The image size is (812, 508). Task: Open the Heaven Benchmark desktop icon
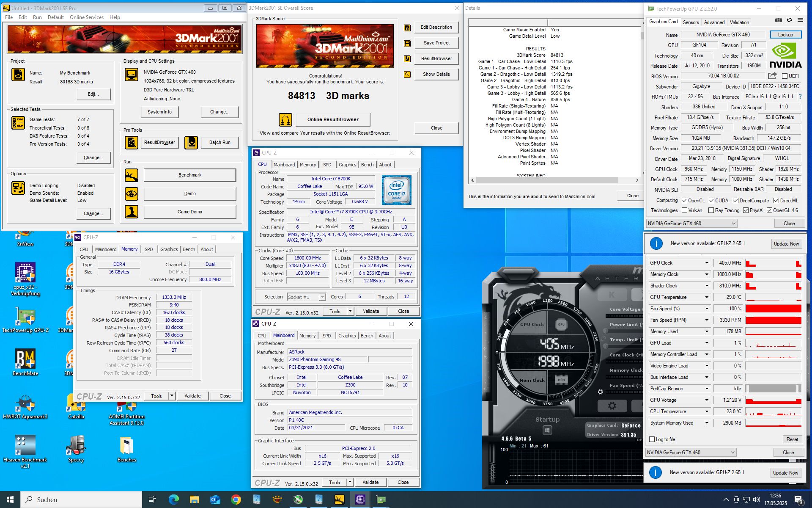point(25,445)
